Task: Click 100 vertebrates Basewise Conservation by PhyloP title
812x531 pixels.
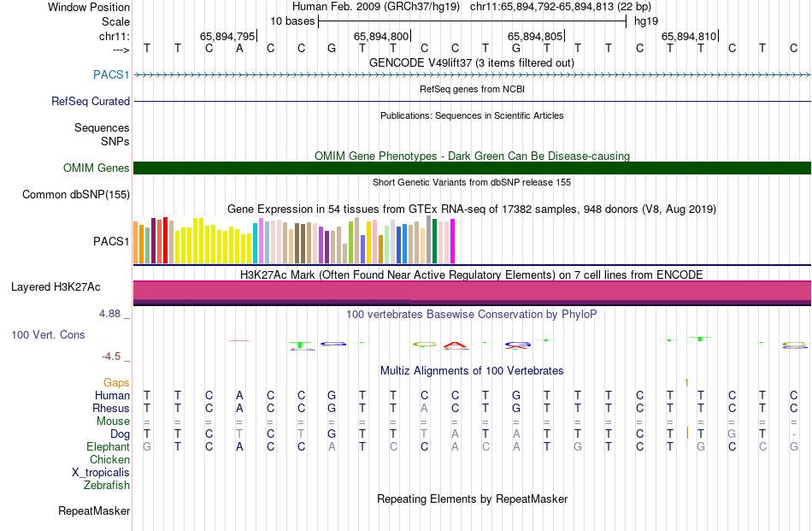Action: click(x=471, y=314)
